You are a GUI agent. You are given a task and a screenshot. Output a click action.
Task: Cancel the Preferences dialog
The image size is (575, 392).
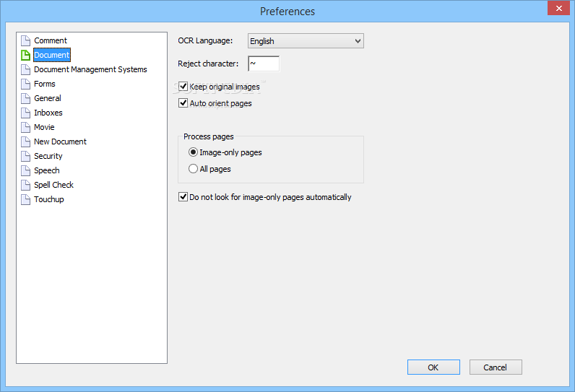coord(496,367)
